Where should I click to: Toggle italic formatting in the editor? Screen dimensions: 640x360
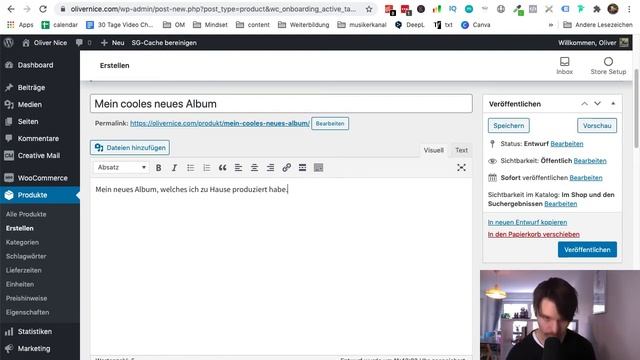coord(174,168)
